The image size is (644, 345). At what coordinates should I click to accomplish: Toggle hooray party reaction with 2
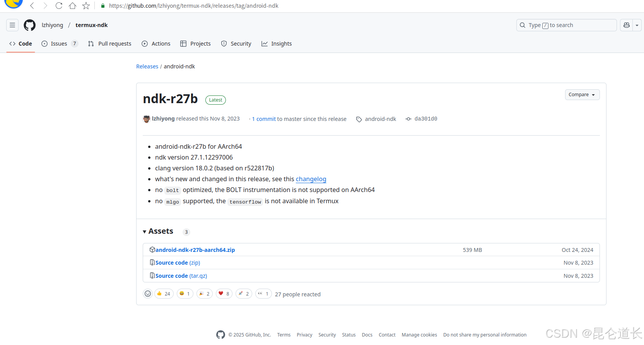pyautogui.click(x=205, y=294)
